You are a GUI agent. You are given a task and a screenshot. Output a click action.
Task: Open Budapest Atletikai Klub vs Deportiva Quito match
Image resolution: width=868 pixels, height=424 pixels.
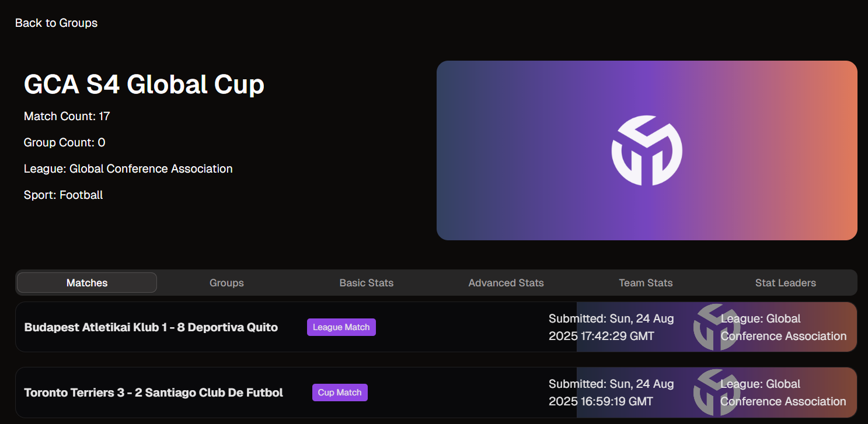(151, 327)
